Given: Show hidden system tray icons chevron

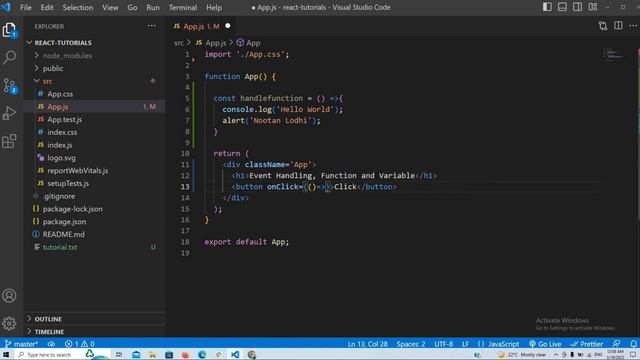Looking at the screenshot, I should point(556,354).
